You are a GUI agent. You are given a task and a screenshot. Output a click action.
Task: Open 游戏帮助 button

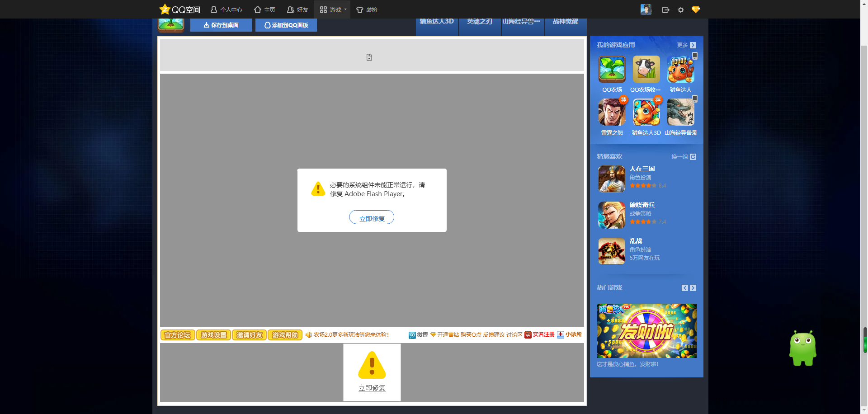click(285, 335)
